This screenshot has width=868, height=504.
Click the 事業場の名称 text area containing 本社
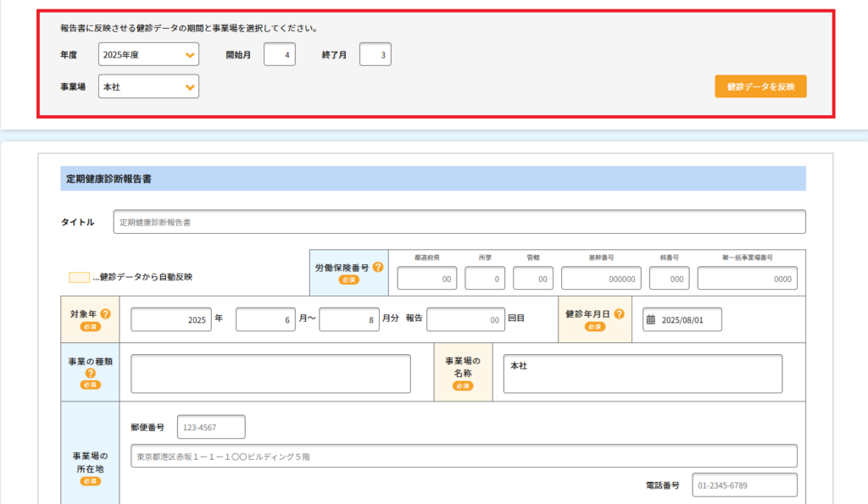click(x=642, y=374)
